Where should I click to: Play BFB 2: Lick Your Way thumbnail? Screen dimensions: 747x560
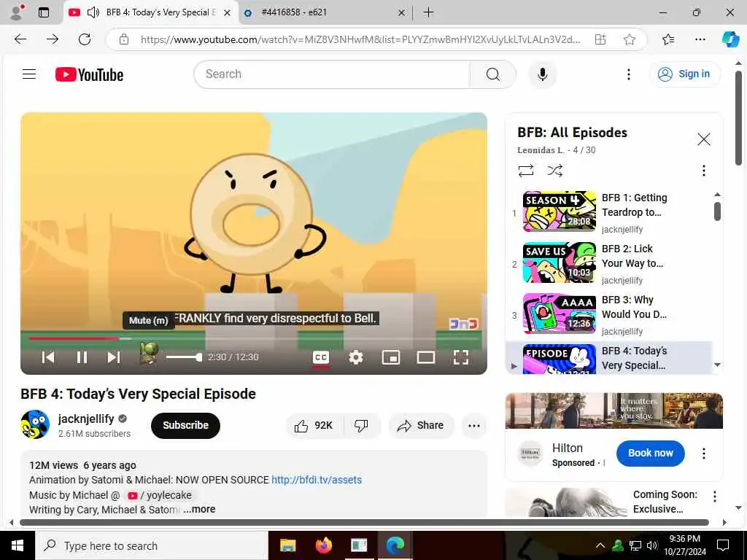click(x=560, y=262)
